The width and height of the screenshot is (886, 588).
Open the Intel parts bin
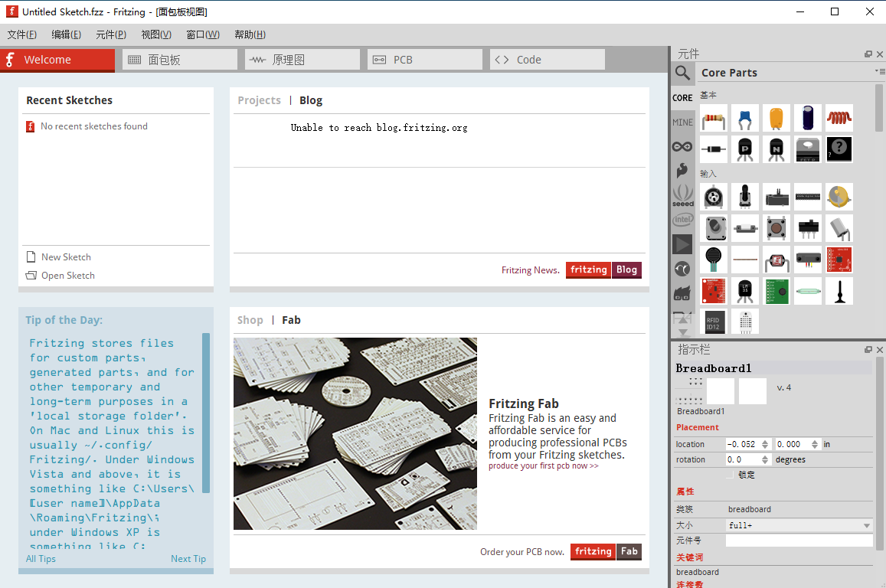(682, 219)
